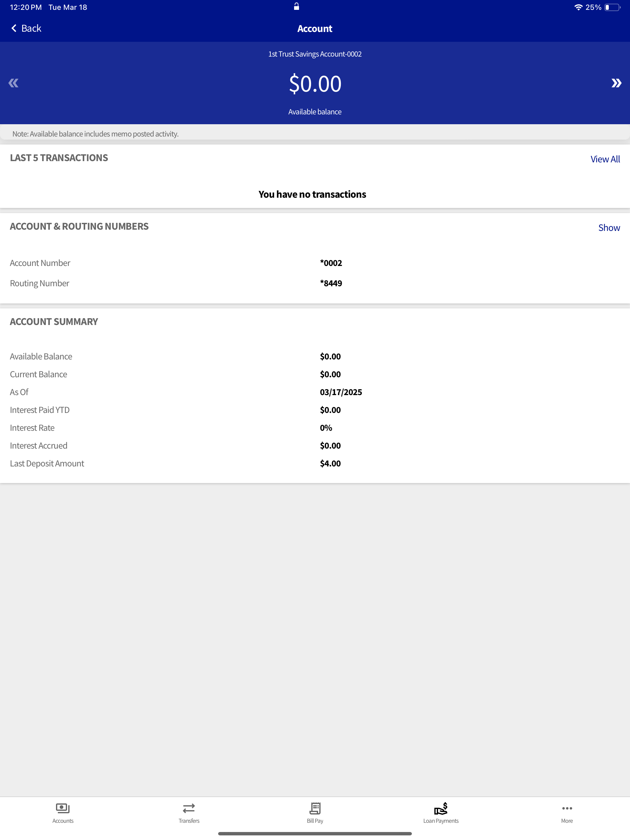This screenshot has height=840, width=630.
Task: Tap masked account number *0002
Action: pos(331,263)
